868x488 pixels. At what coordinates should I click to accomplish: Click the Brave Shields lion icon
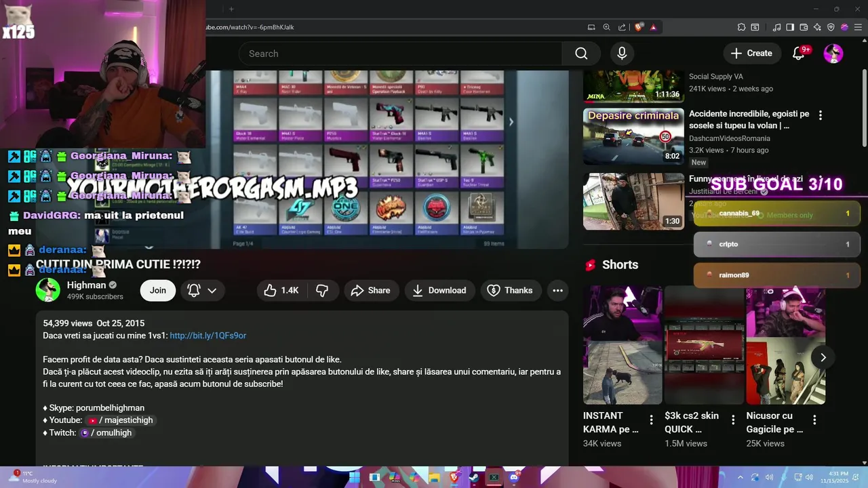point(639,27)
